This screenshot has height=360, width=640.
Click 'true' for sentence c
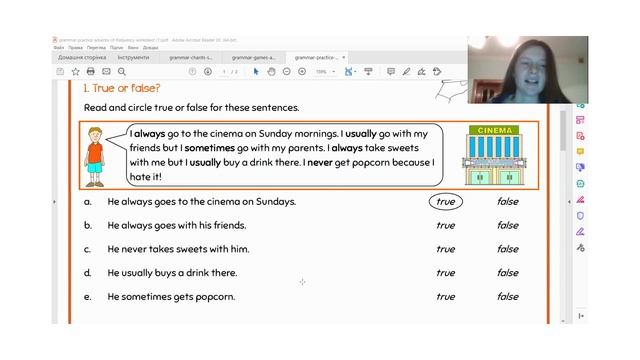pos(446,249)
